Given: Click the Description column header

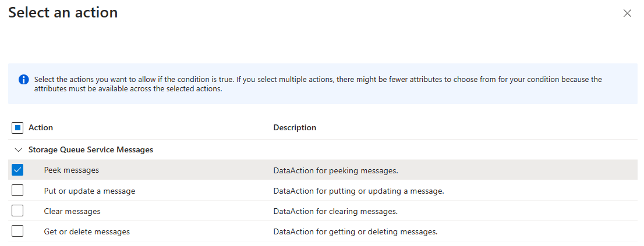Looking at the screenshot, I should pyautogui.click(x=295, y=127).
